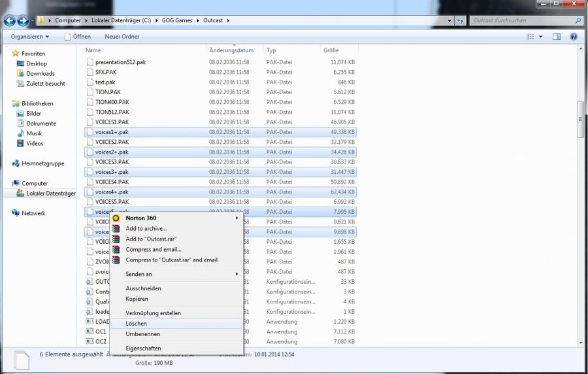Click the help question mark icon
Image resolution: width=588 pixels, height=374 pixels.
(573, 37)
